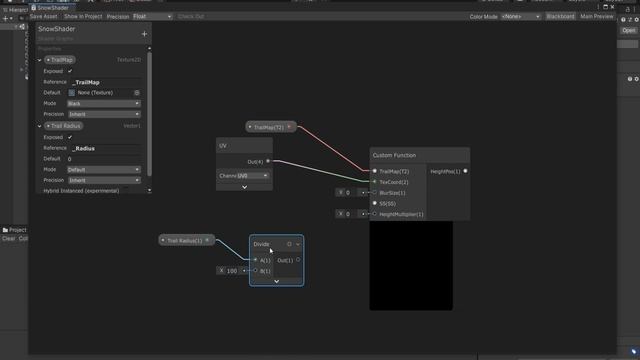Open the TrailMap Mode Black dropdown
Viewport: 640px width, 360px height.
104,104
